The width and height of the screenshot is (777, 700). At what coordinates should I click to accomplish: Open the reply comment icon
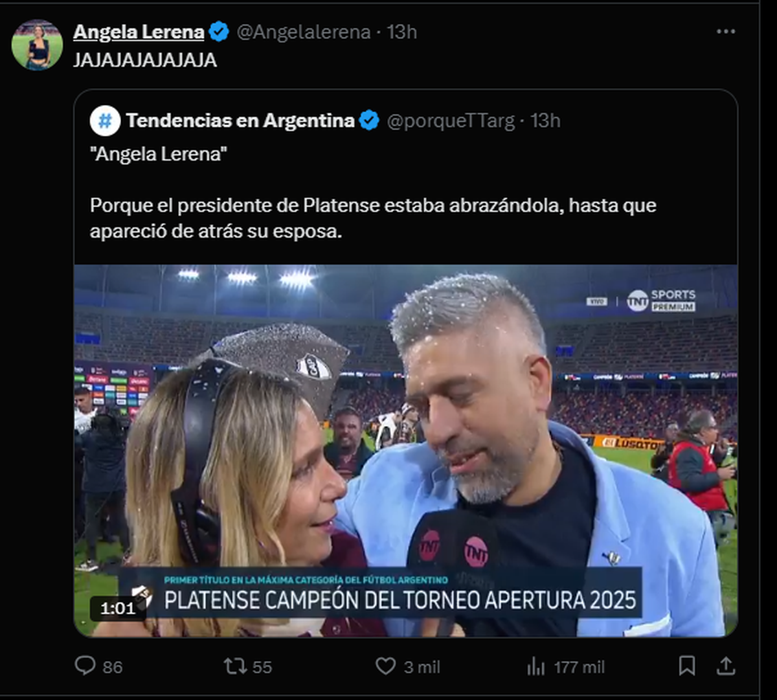point(85,666)
